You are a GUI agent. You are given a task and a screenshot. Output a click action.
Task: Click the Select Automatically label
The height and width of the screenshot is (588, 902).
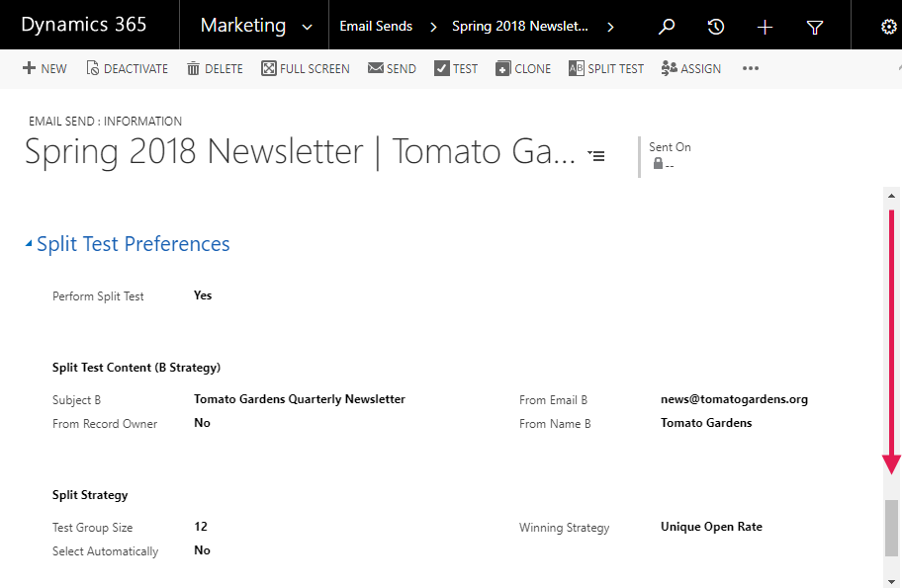point(105,551)
